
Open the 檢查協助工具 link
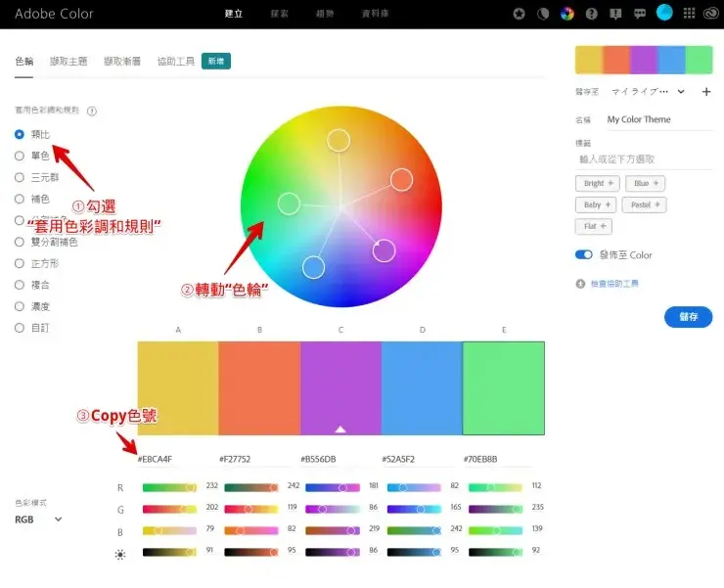[614, 284]
